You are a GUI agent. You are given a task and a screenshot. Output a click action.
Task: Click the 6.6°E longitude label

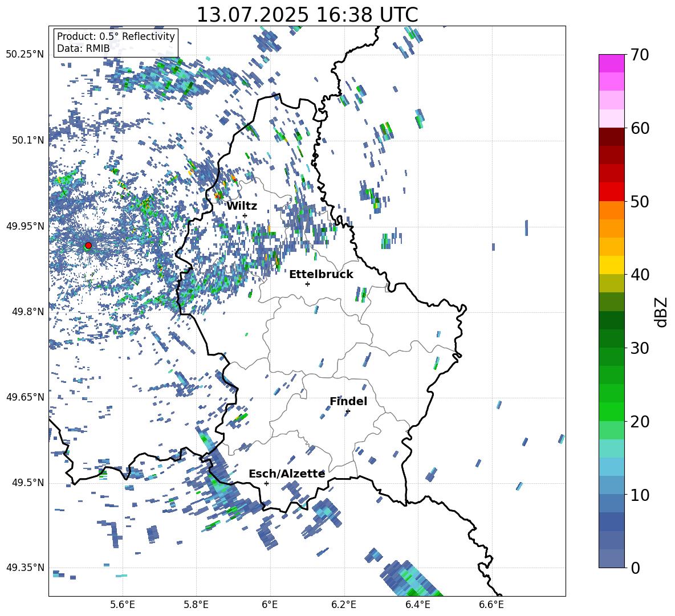point(491,605)
